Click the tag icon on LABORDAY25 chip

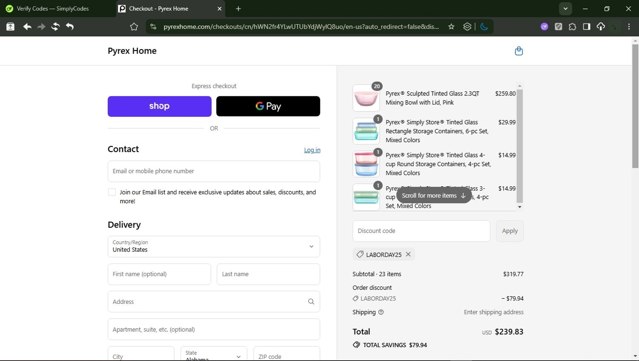coord(360,254)
